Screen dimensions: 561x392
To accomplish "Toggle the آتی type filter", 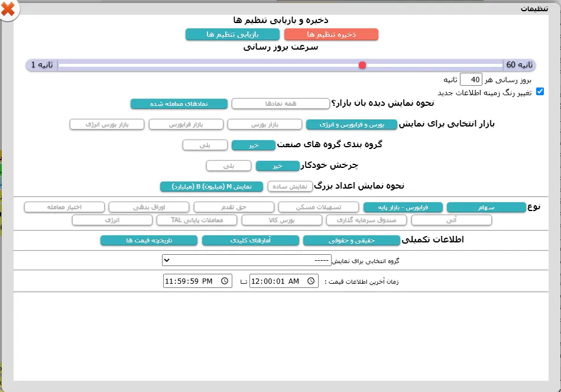I will (452, 220).
